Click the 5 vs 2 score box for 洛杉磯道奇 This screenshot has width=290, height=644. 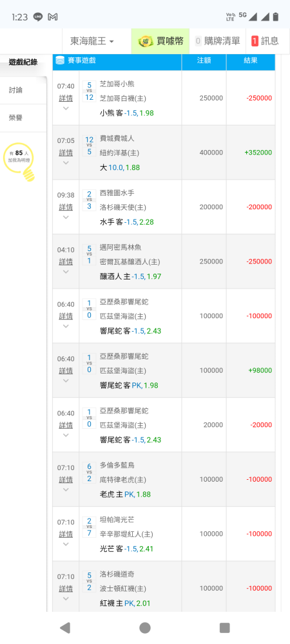tap(89, 581)
